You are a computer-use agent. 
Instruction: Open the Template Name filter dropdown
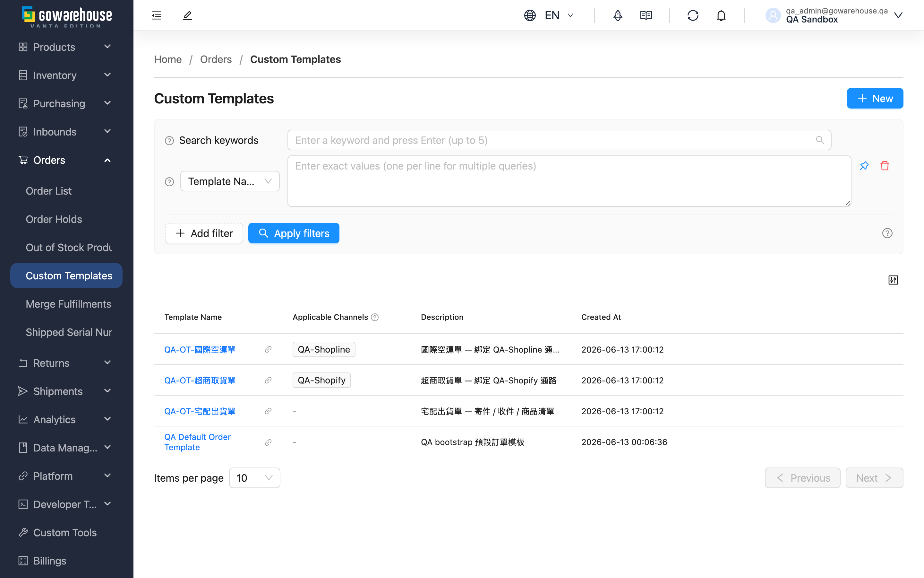(x=230, y=181)
